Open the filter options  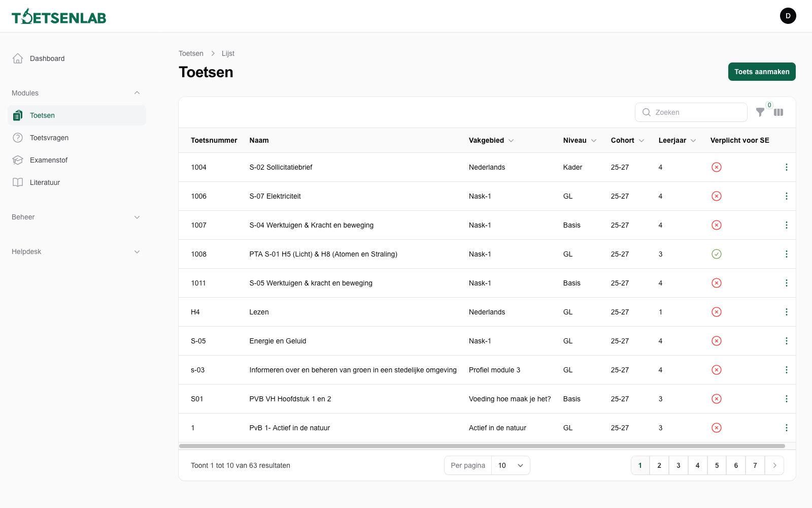pyautogui.click(x=760, y=112)
